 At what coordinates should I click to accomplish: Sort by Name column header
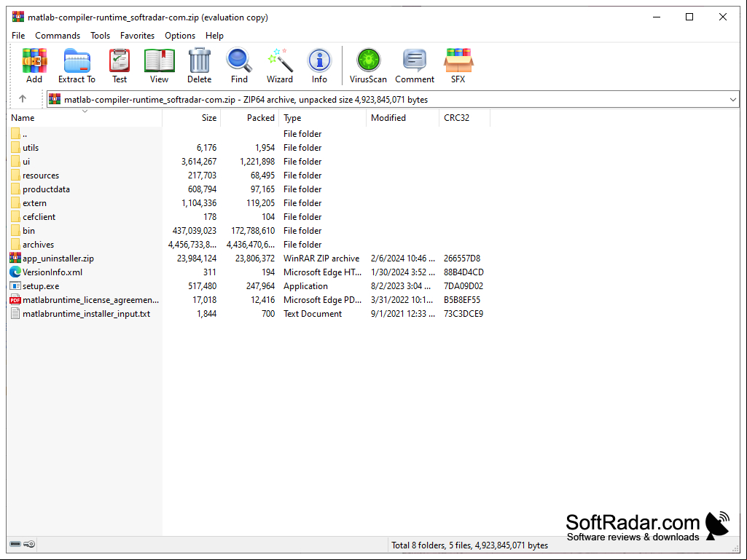(85, 118)
